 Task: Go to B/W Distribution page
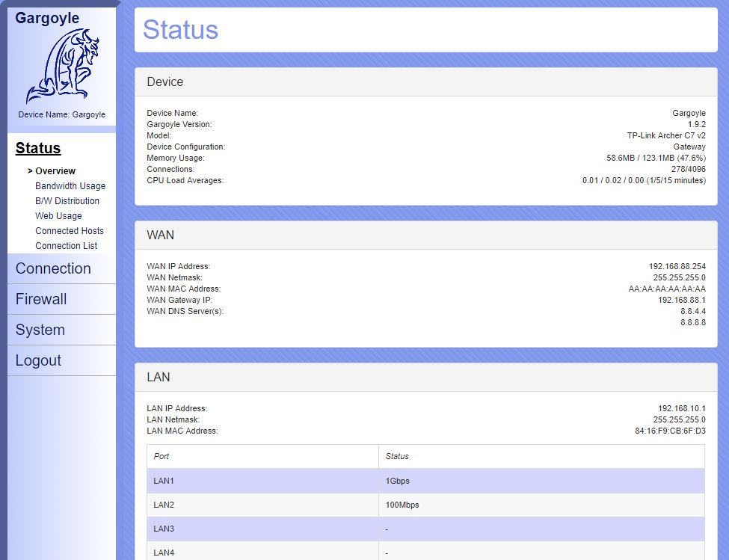click(67, 201)
